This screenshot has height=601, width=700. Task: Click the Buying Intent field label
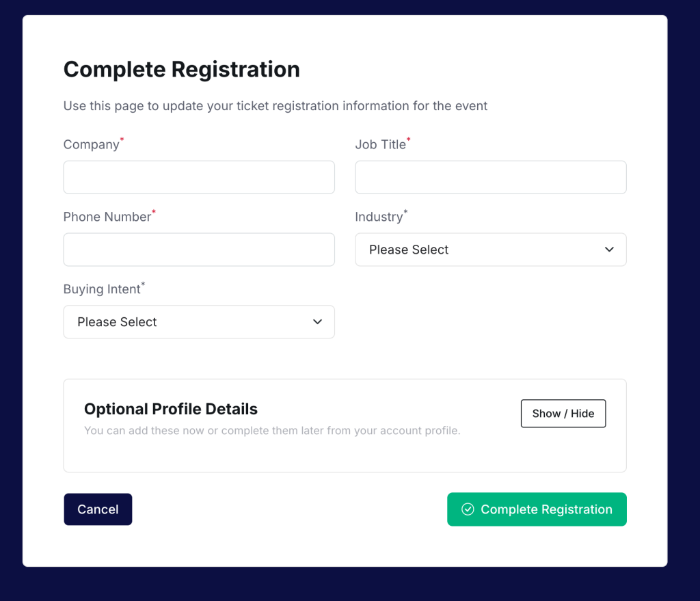102,289
